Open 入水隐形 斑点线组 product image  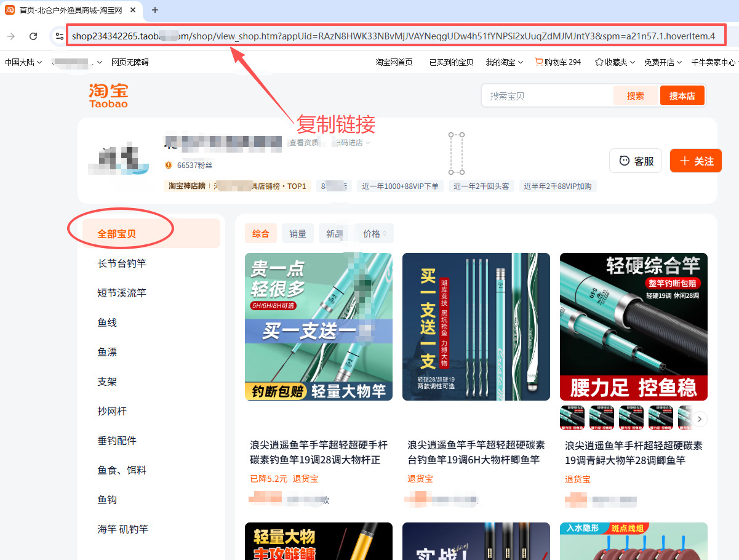coord(634,541)
